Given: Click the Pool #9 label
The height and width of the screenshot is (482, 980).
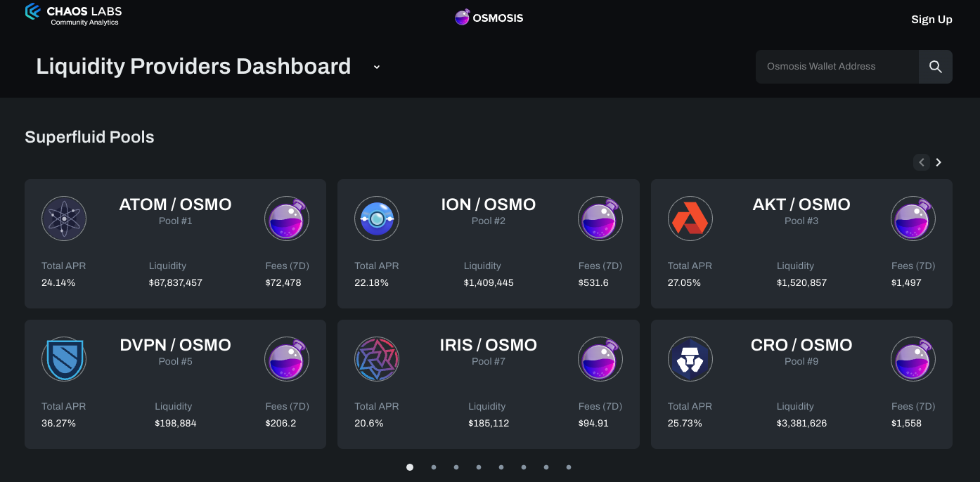Looking at the screenshot, I should click(x=801, y=361).
